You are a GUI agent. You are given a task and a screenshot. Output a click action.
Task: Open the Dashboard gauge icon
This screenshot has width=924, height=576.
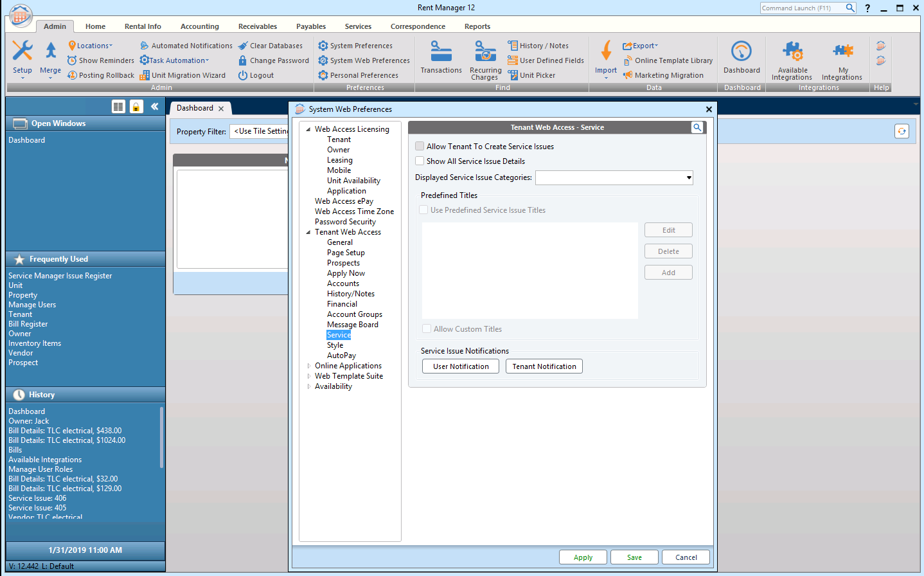[742, 51]
